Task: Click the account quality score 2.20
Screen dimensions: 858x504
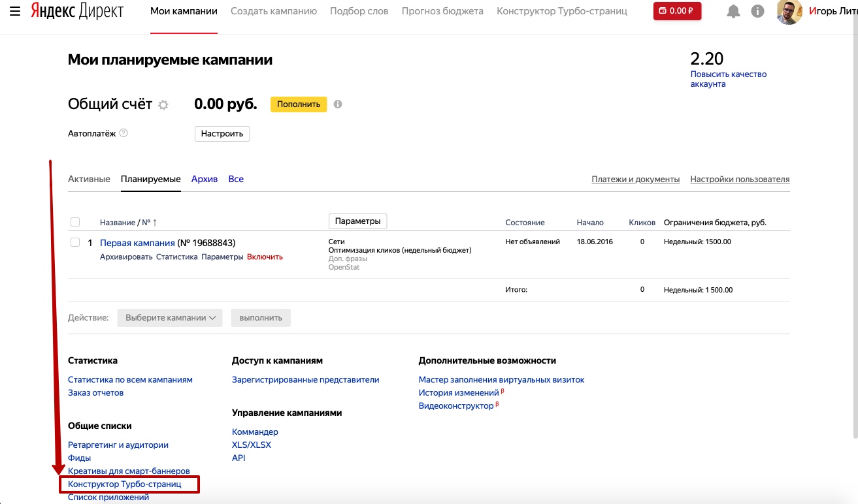Action: click(707, 58)
